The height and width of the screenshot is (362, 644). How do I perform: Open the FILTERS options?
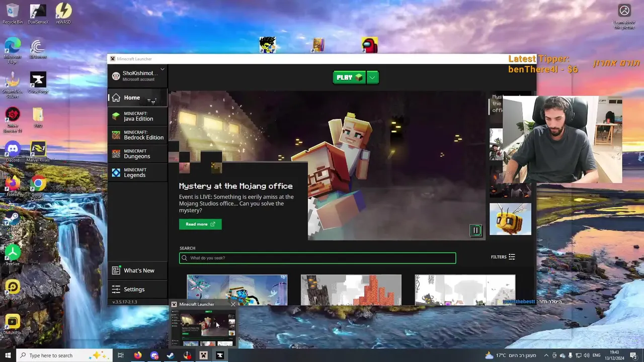(x=503, y=257)
